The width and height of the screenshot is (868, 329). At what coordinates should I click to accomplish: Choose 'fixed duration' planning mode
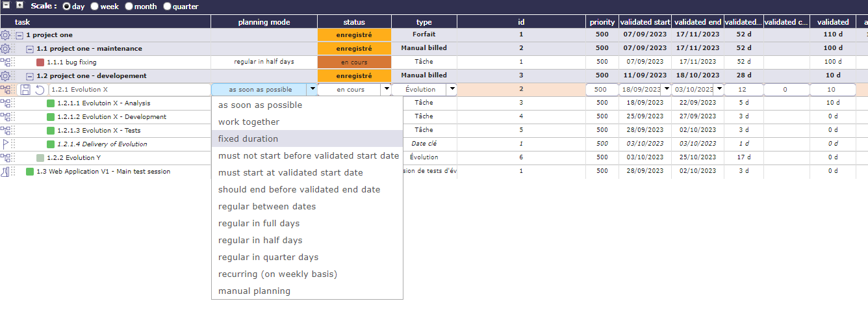(307, 138)
